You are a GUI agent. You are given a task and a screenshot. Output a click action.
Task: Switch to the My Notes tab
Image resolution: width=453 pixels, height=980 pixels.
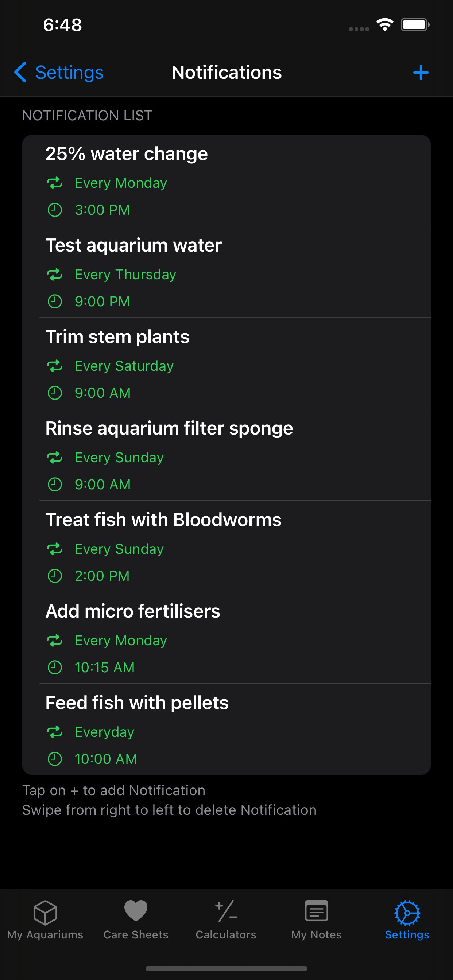[x=316, y=919]
